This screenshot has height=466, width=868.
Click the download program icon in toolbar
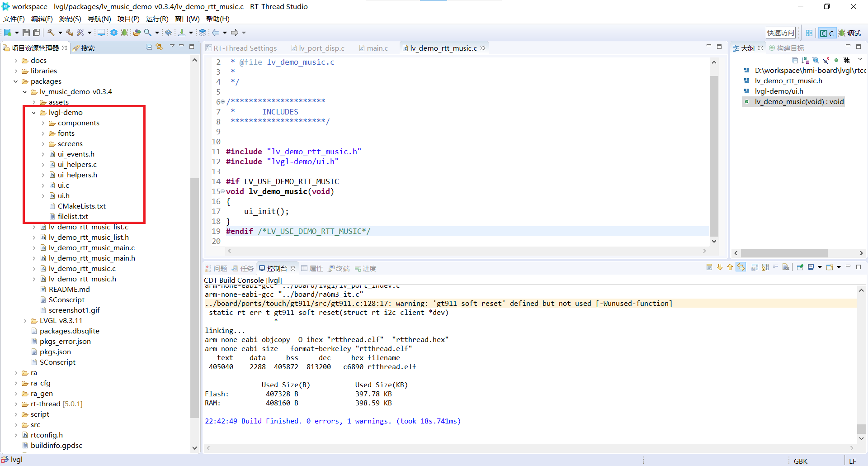pos(182,33)
